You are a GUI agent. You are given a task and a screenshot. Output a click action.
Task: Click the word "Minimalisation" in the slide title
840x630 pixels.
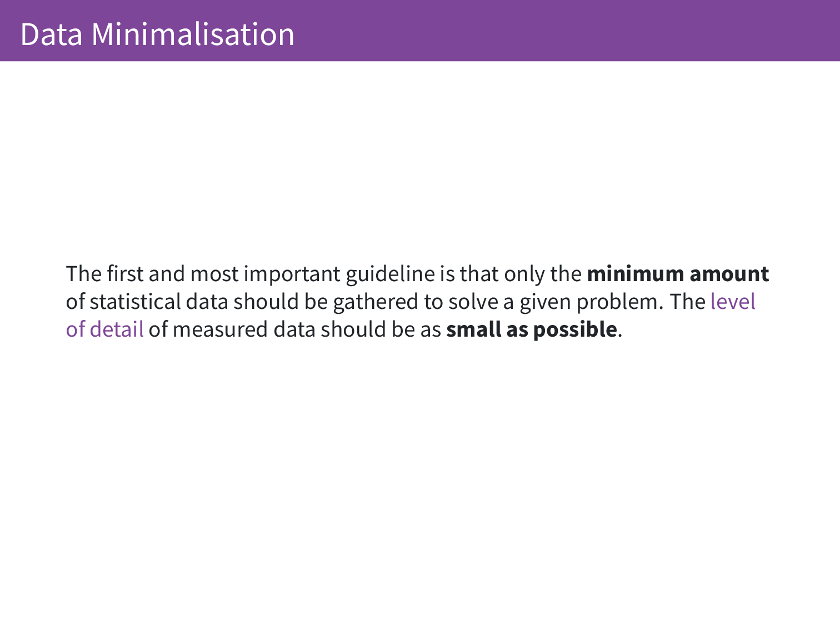[x=193, y=34]
